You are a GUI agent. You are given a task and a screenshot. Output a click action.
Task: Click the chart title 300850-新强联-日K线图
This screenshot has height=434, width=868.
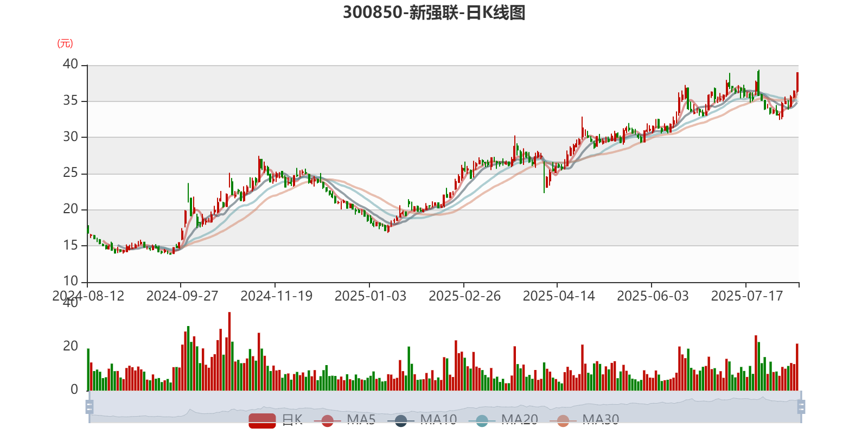click(434, 12)
